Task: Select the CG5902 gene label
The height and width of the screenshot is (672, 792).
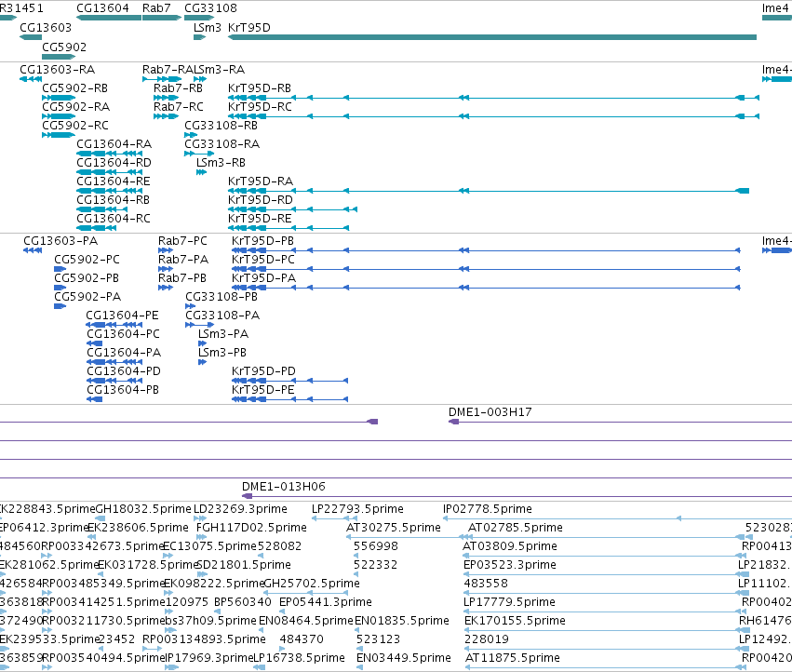Action: tap(64, 47)
